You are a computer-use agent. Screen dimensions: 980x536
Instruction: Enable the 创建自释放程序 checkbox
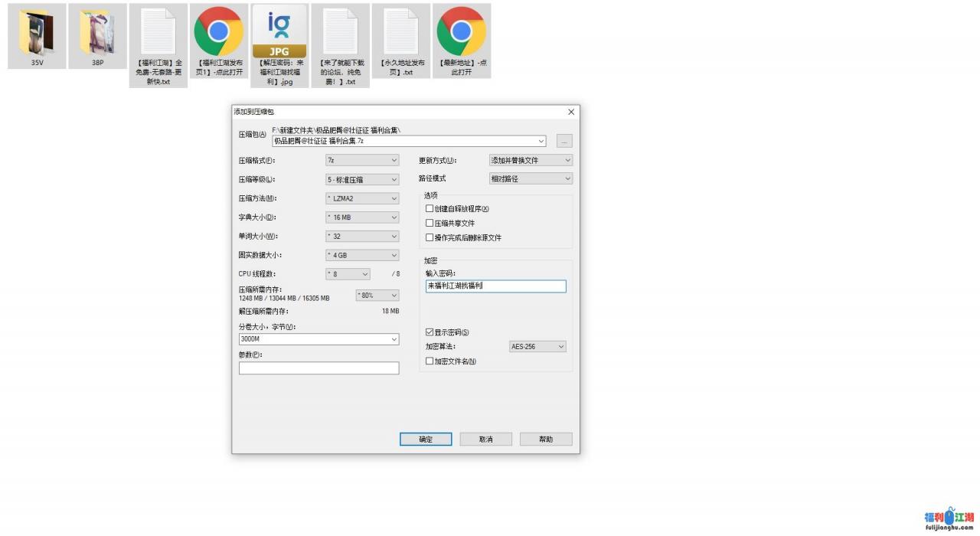(x=430, y=208)
